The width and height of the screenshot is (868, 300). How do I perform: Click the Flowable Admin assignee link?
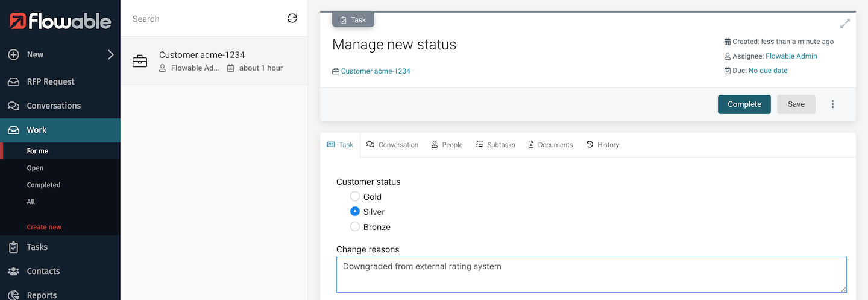[x=791, y=56]
